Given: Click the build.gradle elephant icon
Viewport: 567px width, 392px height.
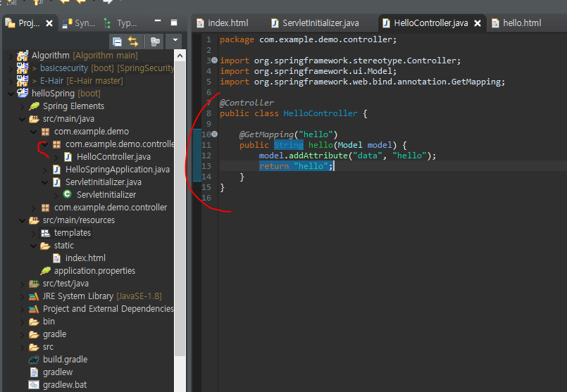Looking at the screenshot, I should click(x=34, y=360).
